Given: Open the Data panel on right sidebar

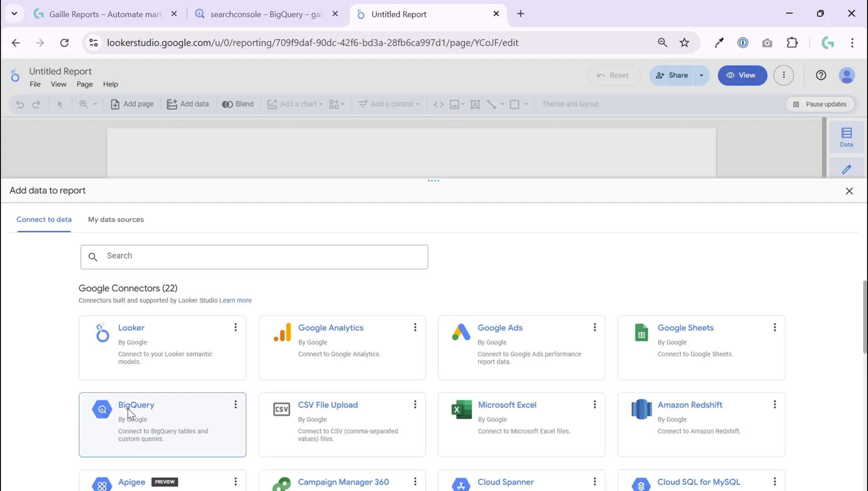Looking at the screenshot, I should (846, 137).
